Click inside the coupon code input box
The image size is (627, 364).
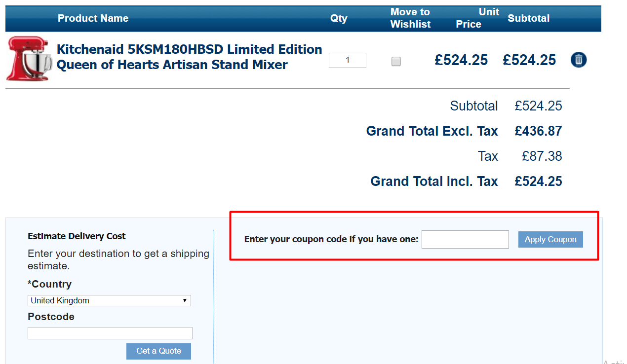(465, 239)
